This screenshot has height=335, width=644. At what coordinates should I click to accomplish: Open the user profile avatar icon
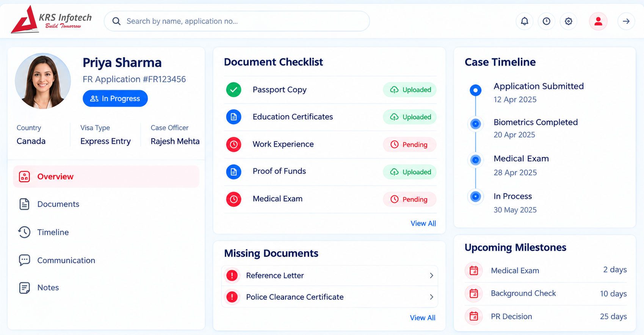coord(598,21)
